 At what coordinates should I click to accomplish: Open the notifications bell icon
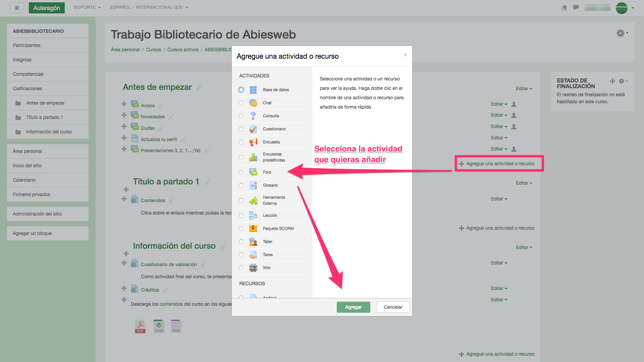pos(564,8)
